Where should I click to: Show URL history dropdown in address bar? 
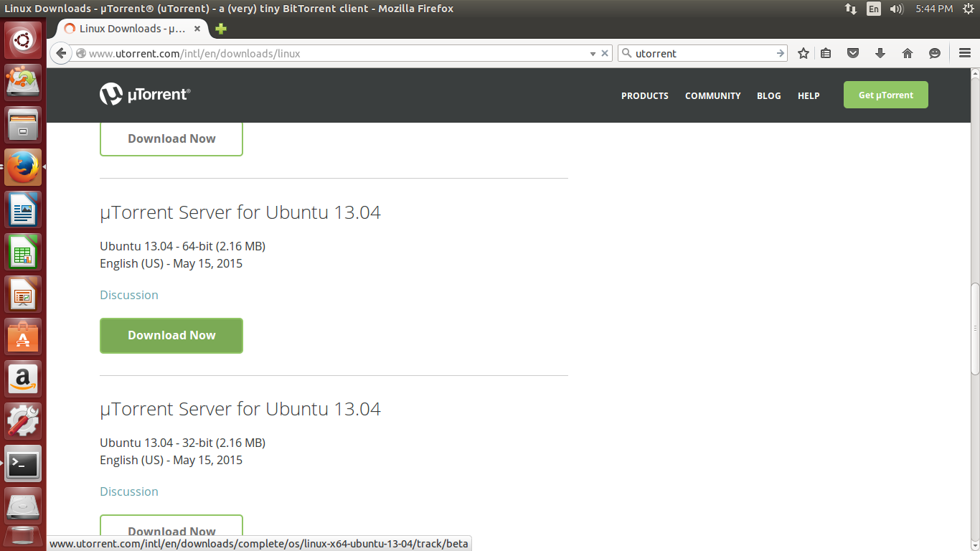593,54
